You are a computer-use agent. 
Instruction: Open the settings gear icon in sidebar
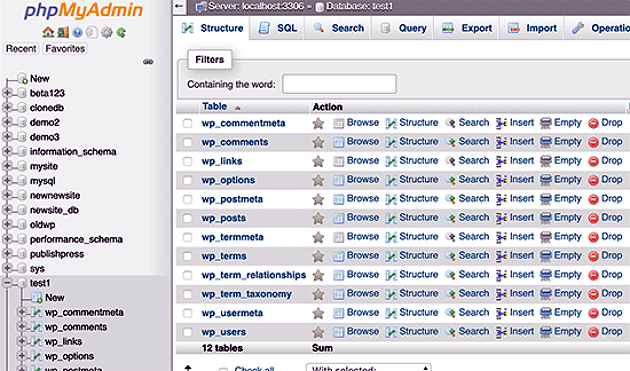coord(106,32)
